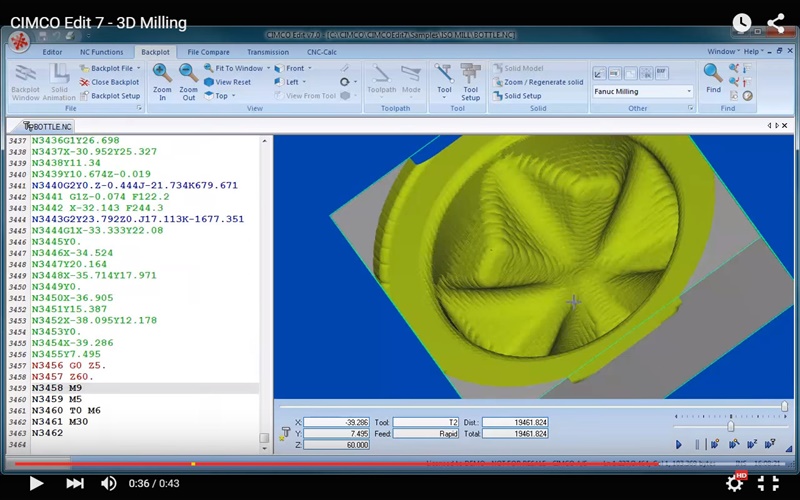800x500 pixels.
Task: Switch to Left view
Action: pyautogui.click(x=287, y=82)
